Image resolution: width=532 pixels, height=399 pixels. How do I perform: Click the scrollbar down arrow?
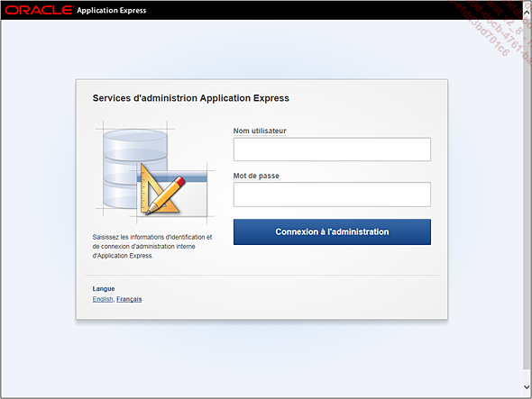[x=527, y=386]
